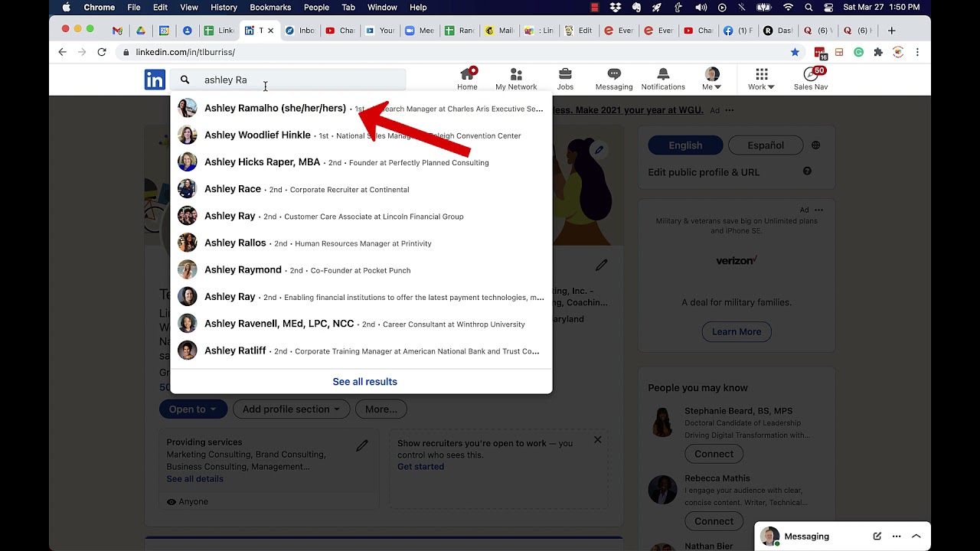Expand Add profile section dropdown
The image size is (980, 551).
click(291, 409)
